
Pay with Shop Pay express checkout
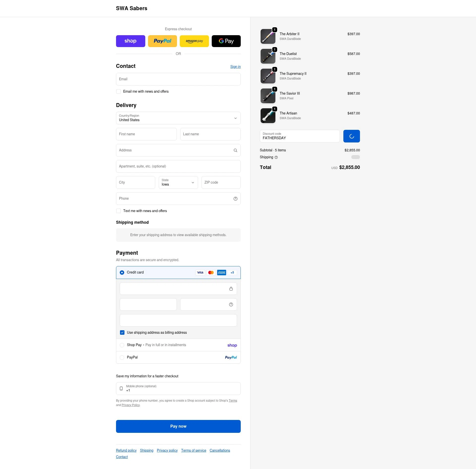click(130, 41)
